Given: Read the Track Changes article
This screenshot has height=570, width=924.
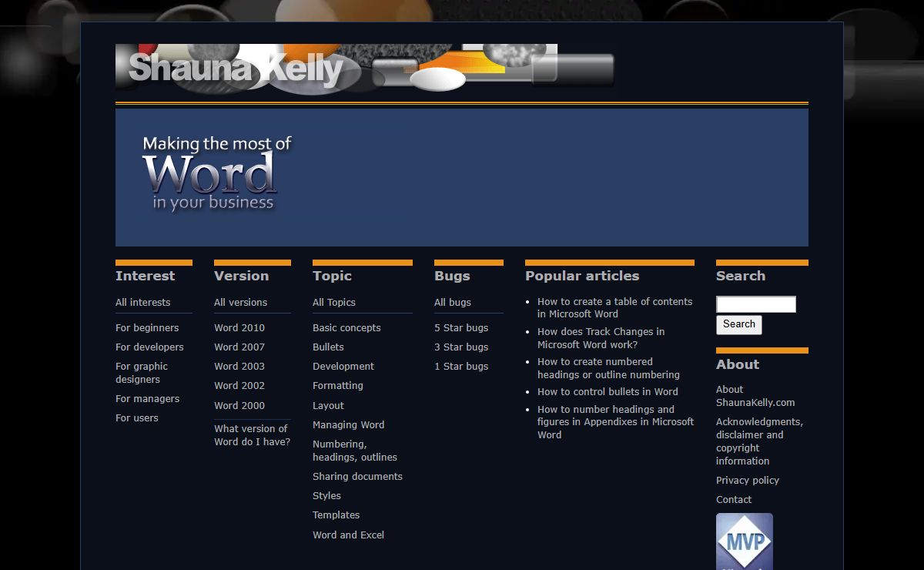Looking at the screenshot, I should point(601,338).
